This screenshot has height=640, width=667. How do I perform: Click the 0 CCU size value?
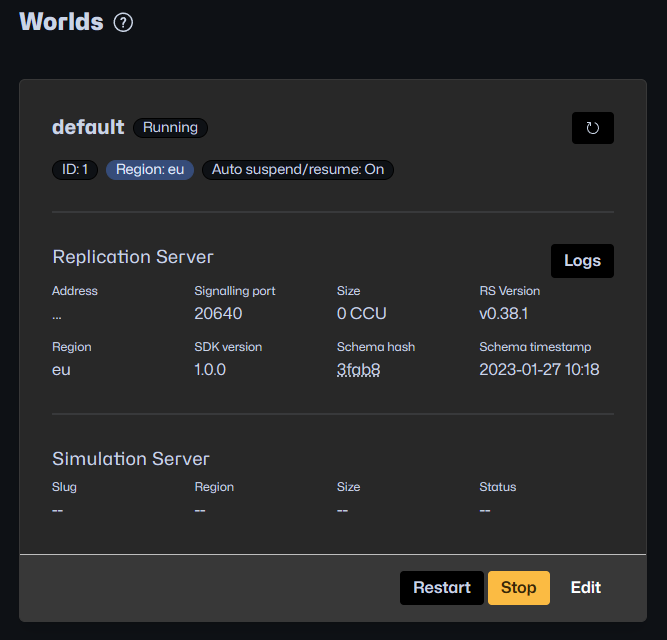(x=361, y=314)
